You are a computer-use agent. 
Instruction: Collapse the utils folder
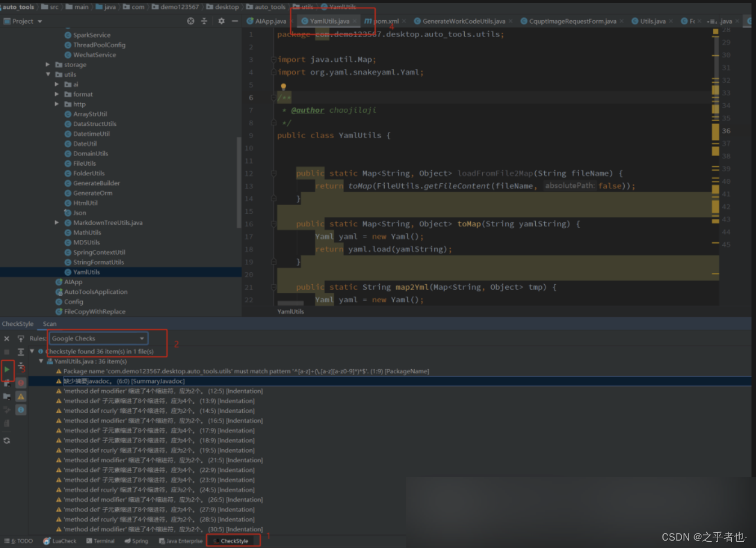click(x=48, y=74)
